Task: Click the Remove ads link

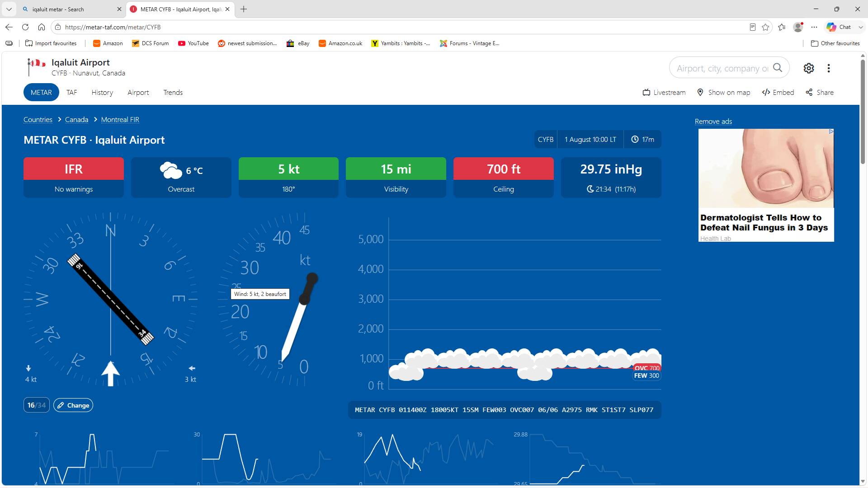Action: click(x=713, y=122)
